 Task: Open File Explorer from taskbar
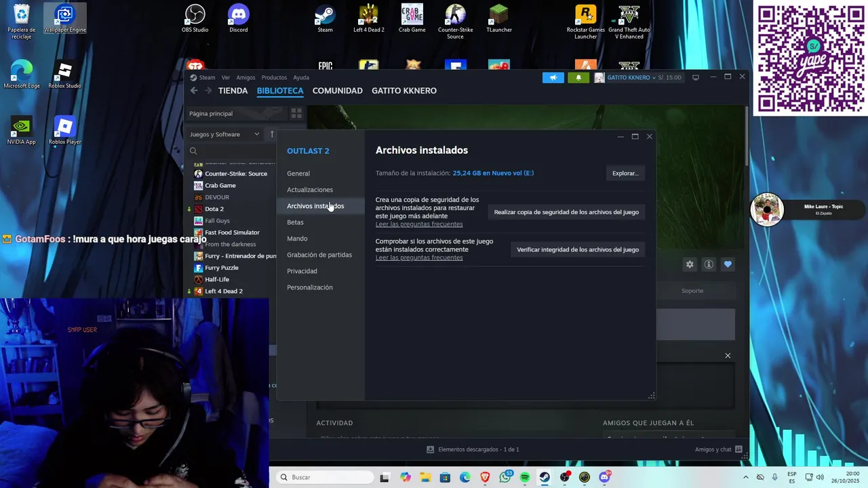click(x=425, y=477)
